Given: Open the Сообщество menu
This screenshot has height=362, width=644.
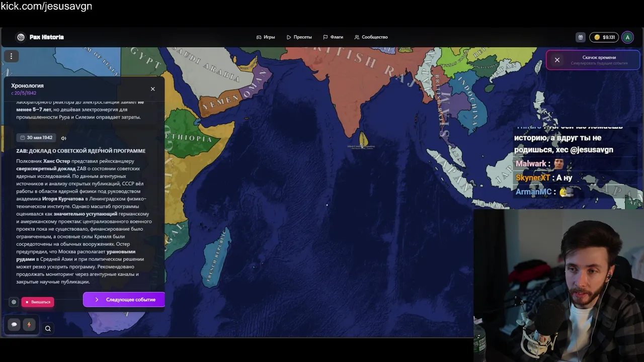Looking at the screenshot, I should 371,37.
